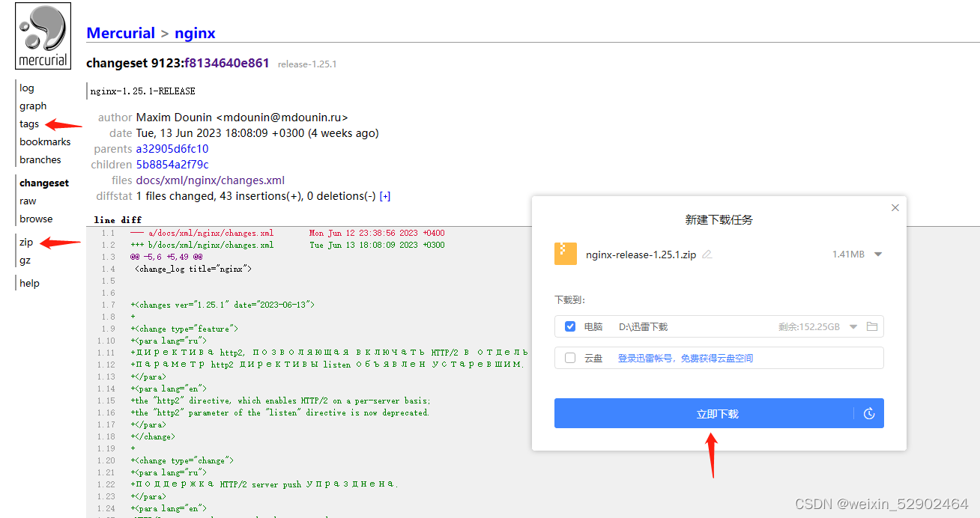Screen dimensions: 980x518
Task: Open the browse link in sidebar
Action: [x=36, y=219]
